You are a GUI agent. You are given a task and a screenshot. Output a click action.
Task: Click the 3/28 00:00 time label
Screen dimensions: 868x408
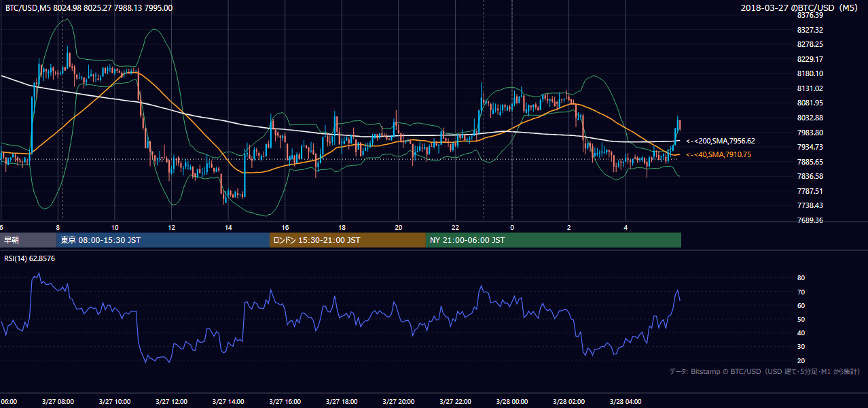(511, 401)
